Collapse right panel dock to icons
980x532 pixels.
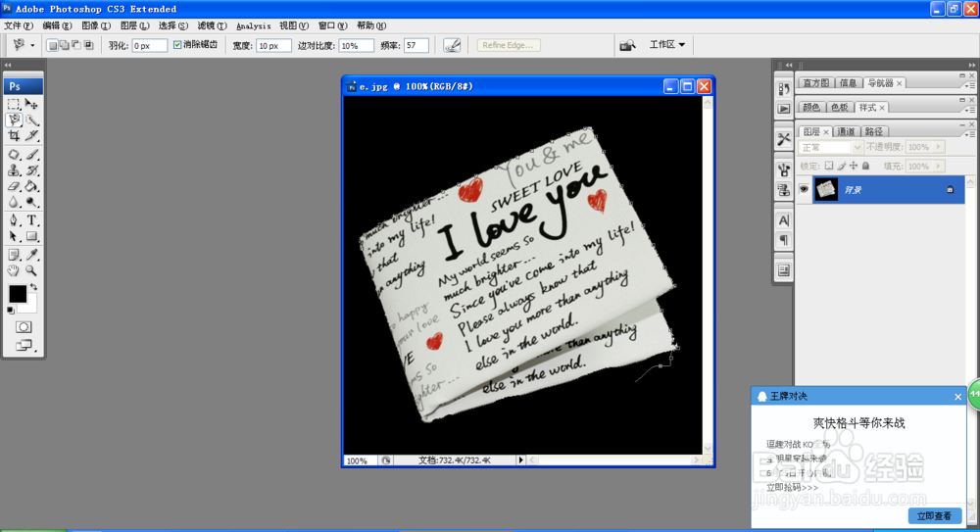pos(972,65)
